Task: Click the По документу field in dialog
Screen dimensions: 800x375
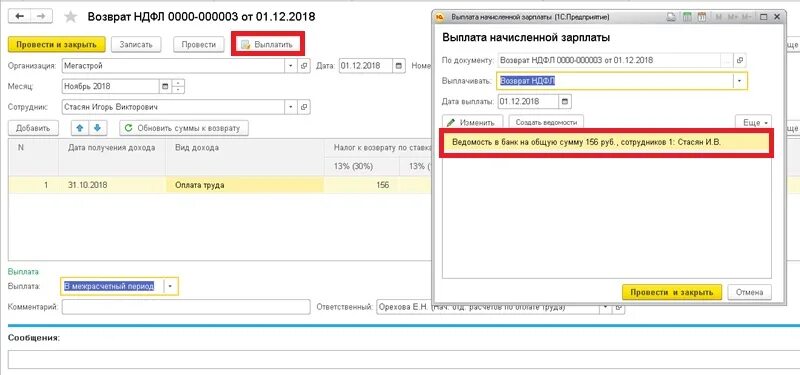Action: coord(609,60)
